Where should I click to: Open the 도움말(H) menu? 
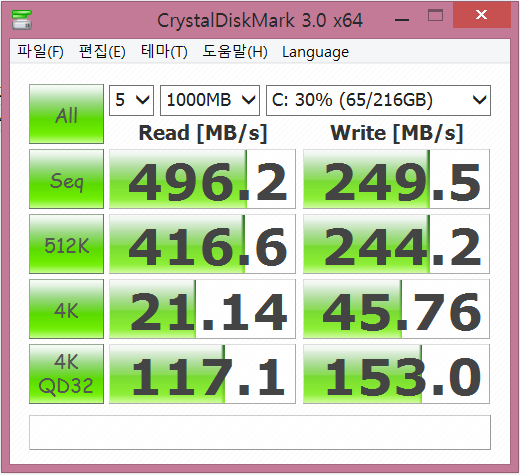[x=235, y=52]
